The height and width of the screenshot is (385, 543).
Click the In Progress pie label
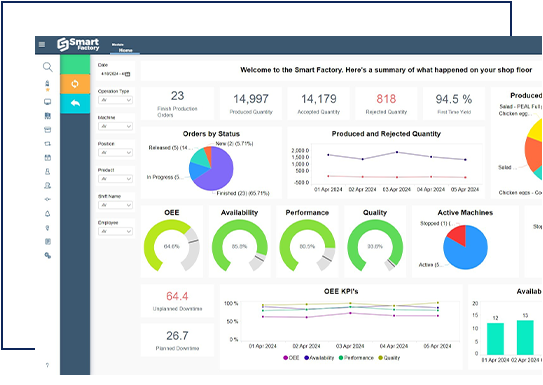click(x=164, y=177)
